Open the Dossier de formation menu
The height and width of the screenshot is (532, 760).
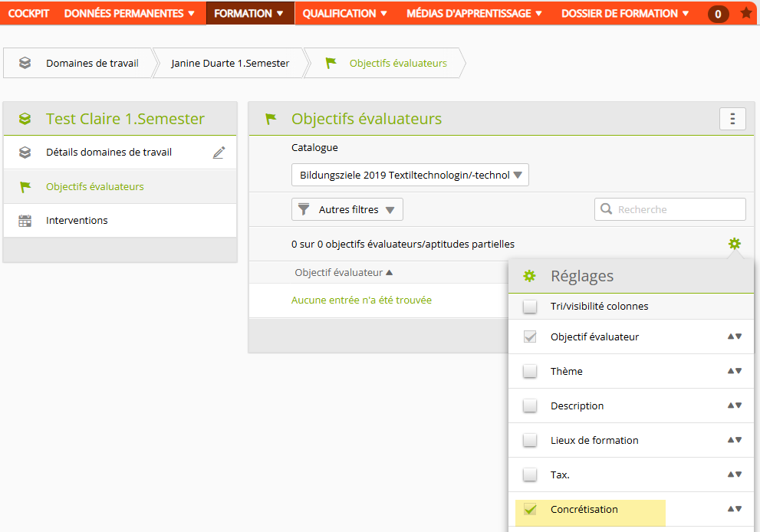coord(625,13)
